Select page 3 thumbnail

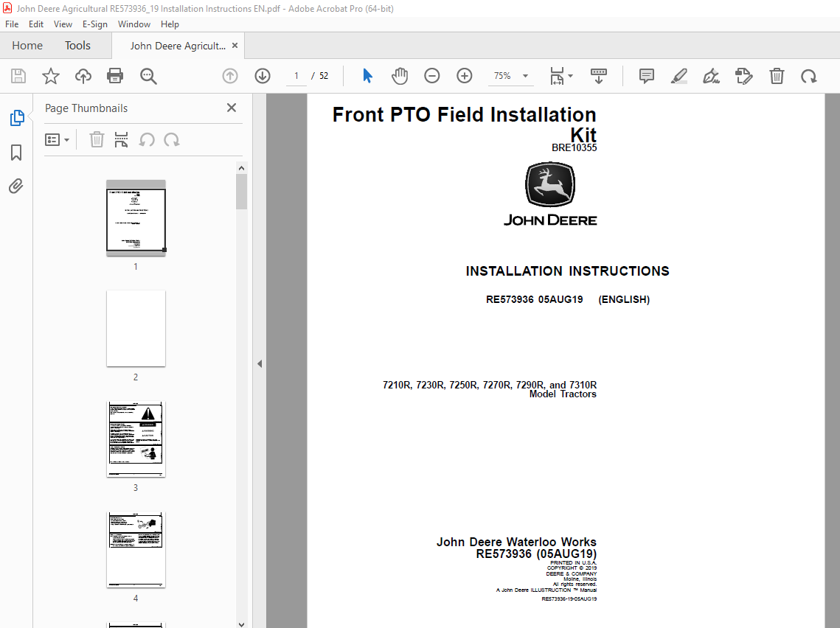tap(136, 439)
